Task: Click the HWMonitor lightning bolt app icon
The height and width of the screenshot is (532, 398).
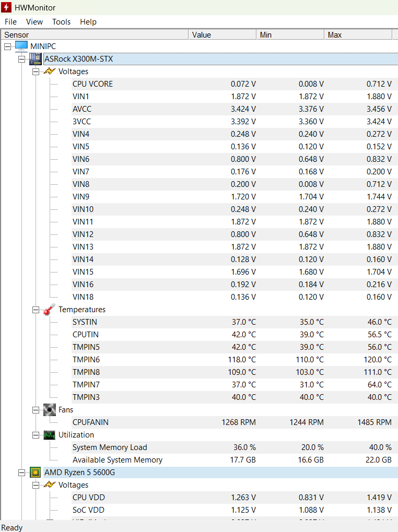Action: point(6,7)
